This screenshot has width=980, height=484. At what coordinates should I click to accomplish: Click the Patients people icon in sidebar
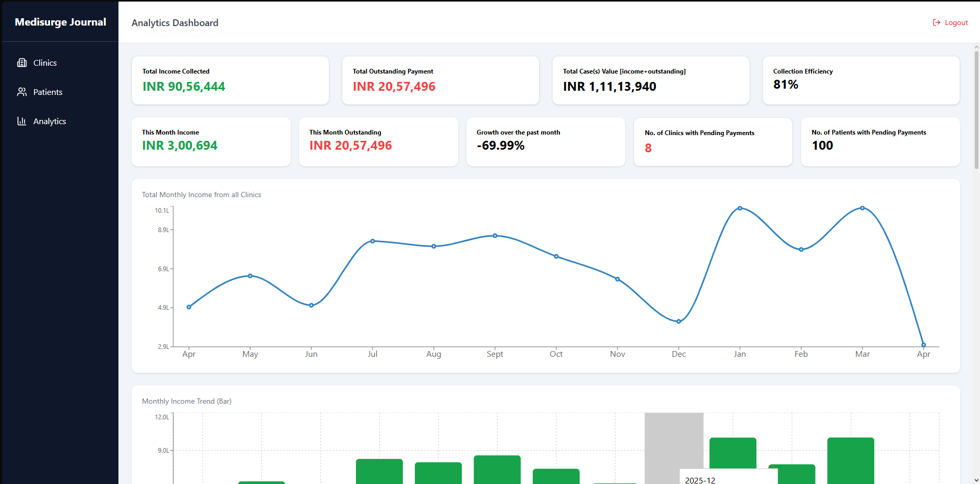[22, 92]
